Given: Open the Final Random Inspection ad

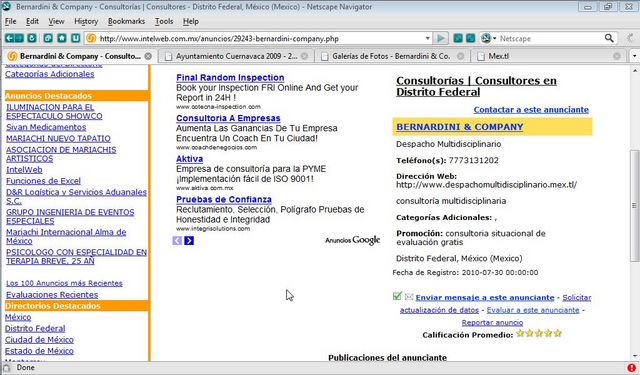Looking at the screenshot, I should 230,78.
